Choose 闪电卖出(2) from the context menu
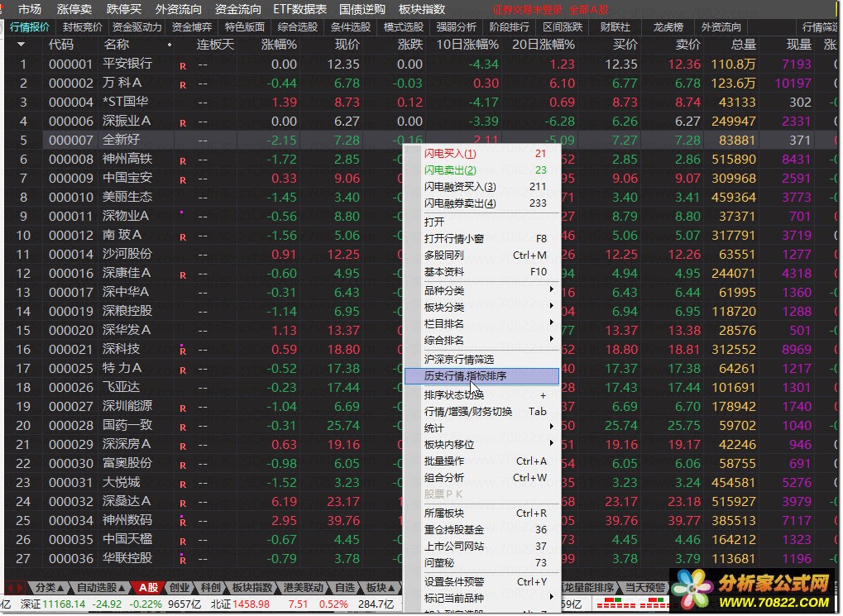Viewport: 843px width, 616px height. tap(483, 170)
